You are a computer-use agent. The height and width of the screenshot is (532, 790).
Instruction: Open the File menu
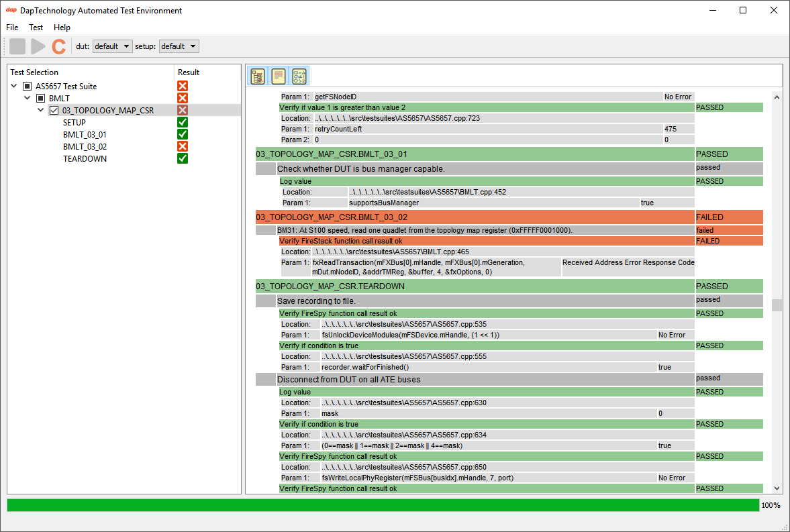pos(12,28)
